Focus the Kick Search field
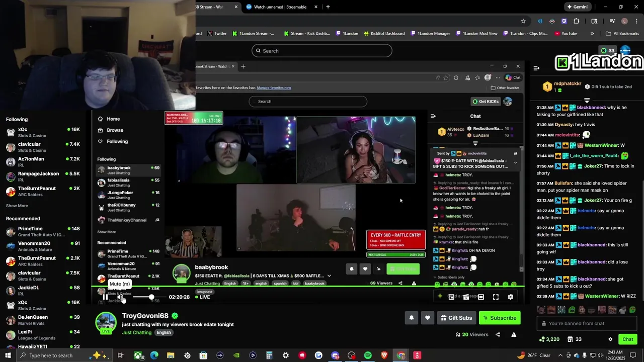 pos(322,51)
